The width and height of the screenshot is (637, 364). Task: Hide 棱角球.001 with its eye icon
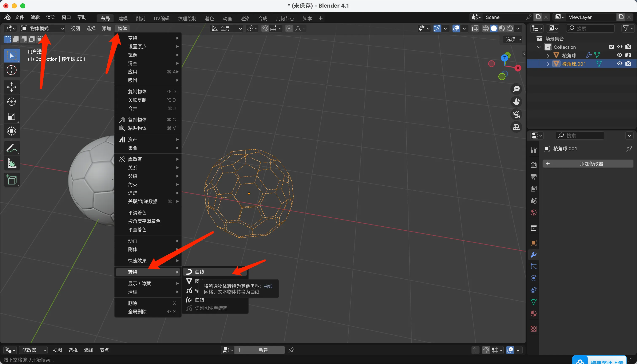tap(620, 64)
